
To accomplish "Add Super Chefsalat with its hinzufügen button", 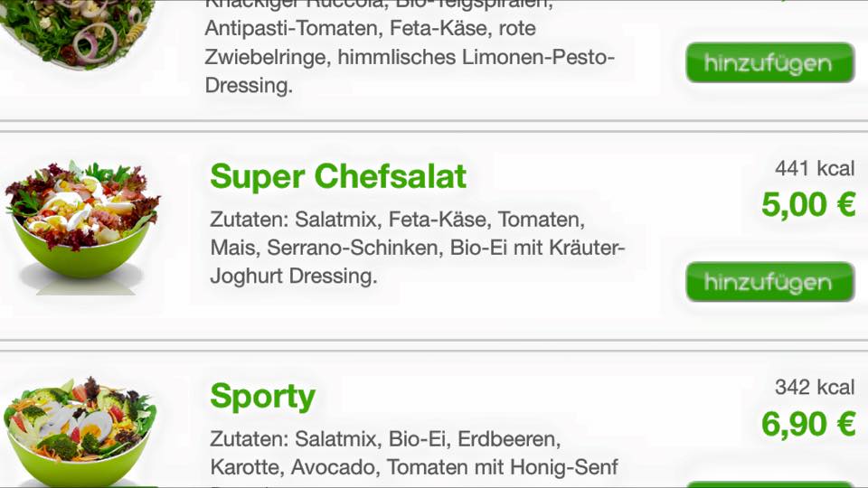I will pyautogui.click(x=770, y=282).
